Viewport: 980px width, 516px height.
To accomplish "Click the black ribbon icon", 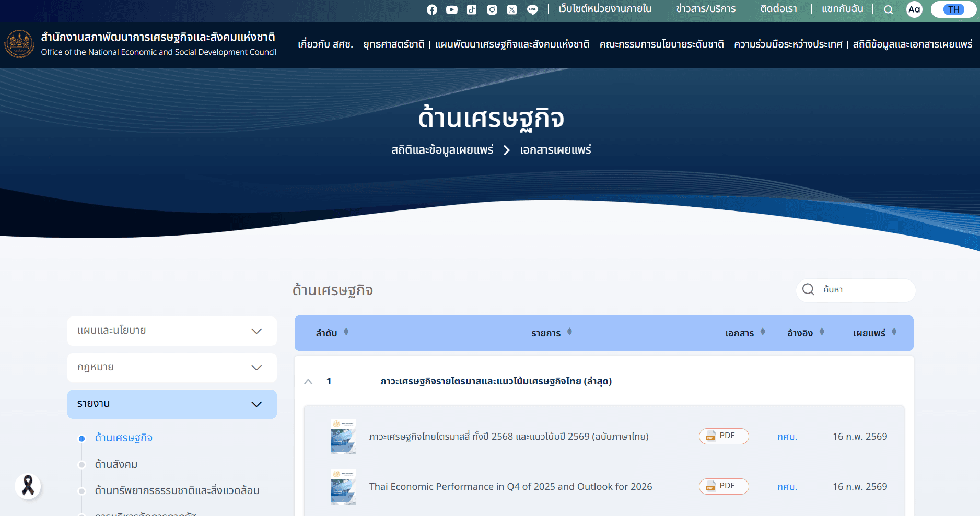I will pyautogui.click(x=28, y=486).
